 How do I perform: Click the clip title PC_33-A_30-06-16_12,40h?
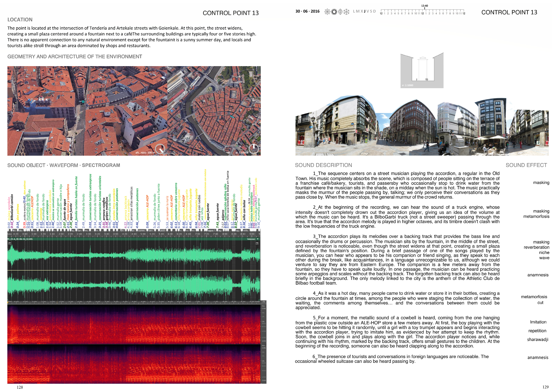point(20,239)
